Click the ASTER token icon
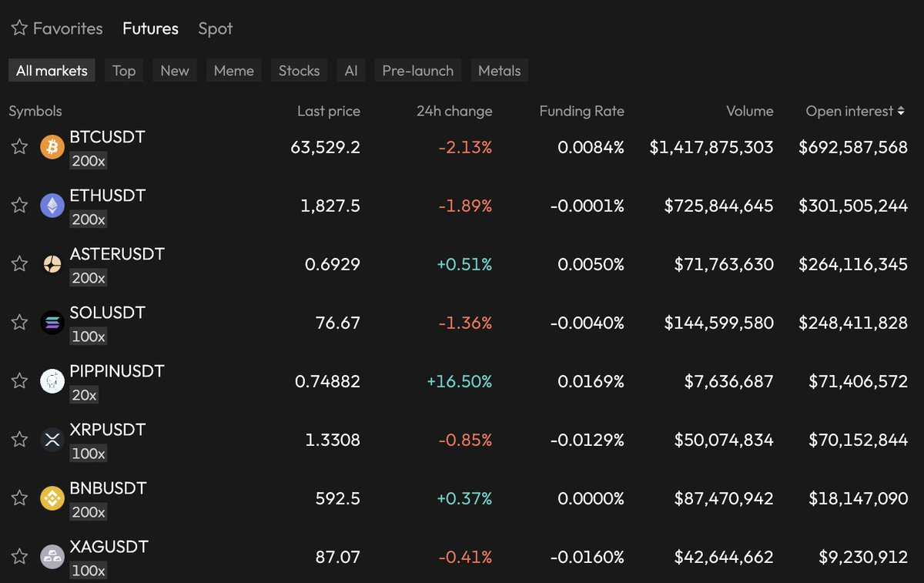The image size is (924, 583). pos(52,263)
